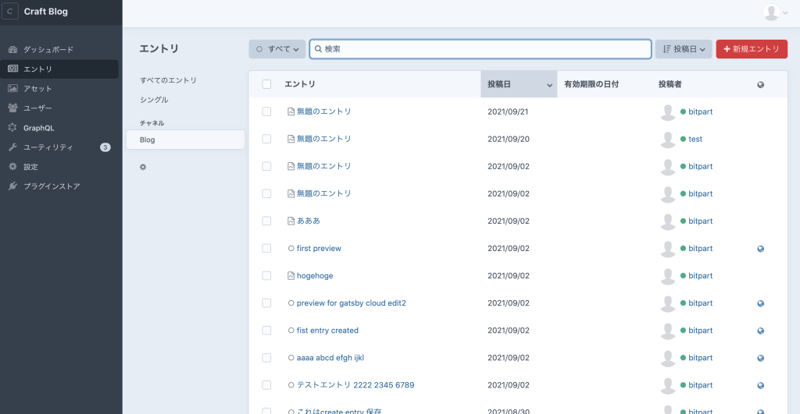Image resolution: width=800 pixels, height=414 pixels.
Task: Click the 新規エントリ button
Action: tap(751, 49)
